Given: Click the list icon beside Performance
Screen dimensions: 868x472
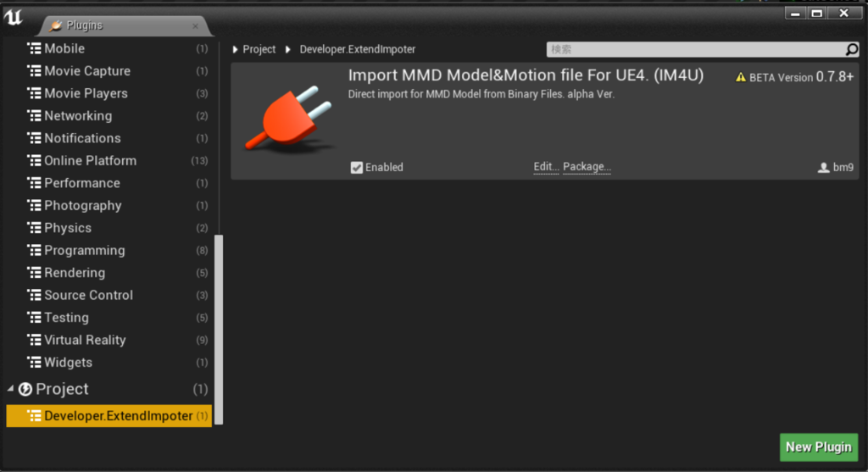Looking at the screenshot, I should click(34, 183).
